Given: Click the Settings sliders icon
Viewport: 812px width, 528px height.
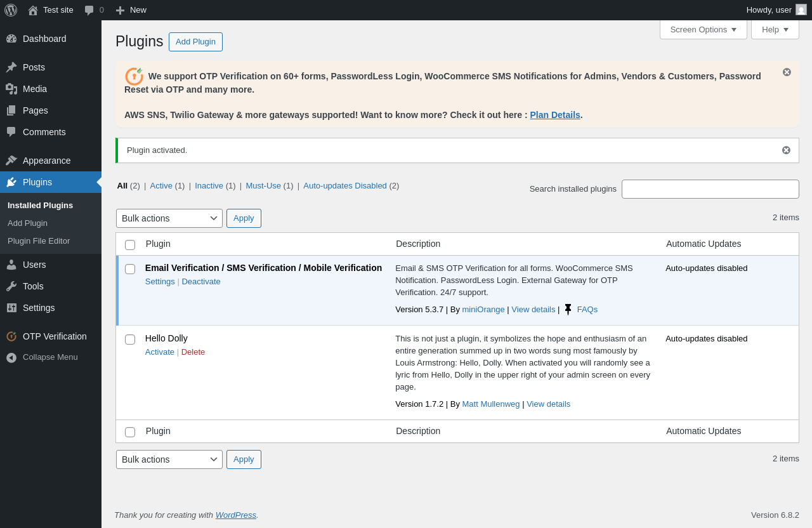Looking at the screenshot, I should (11, 308).
